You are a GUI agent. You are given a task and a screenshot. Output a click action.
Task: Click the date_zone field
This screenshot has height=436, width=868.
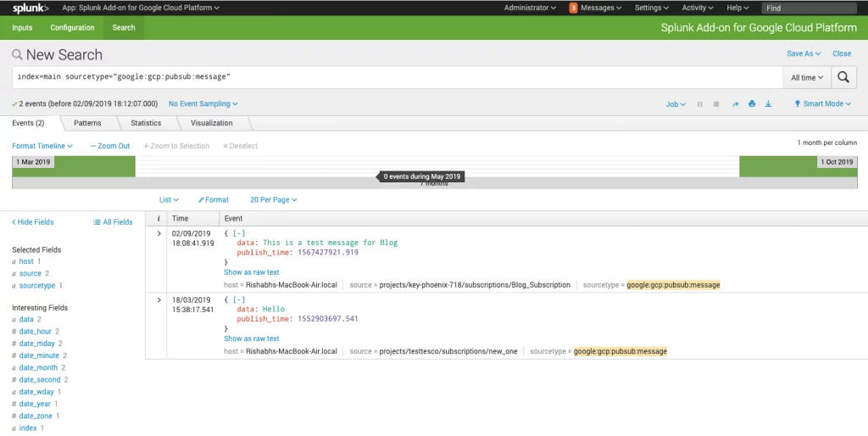click(x=36, y=416)
